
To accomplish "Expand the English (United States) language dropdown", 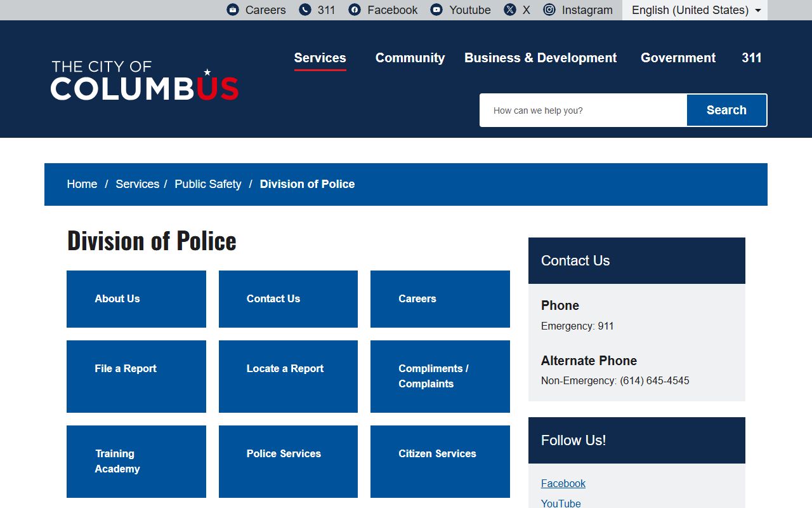I will [695, 10].
